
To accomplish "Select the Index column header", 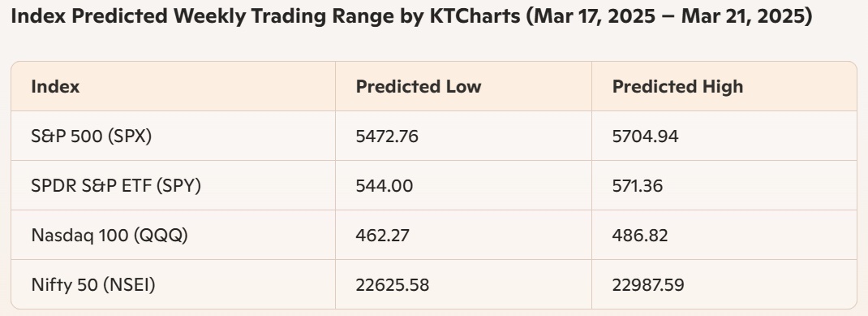I will pos(55,86).
